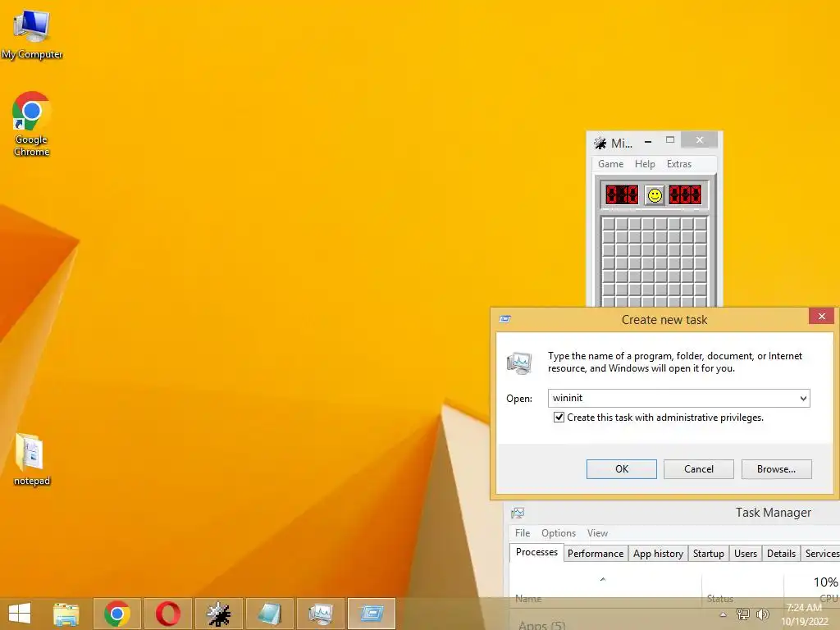This screenshot has height=630, width=840.
Task: Select the Create new task taskbar icon
Action: [372, 614]
